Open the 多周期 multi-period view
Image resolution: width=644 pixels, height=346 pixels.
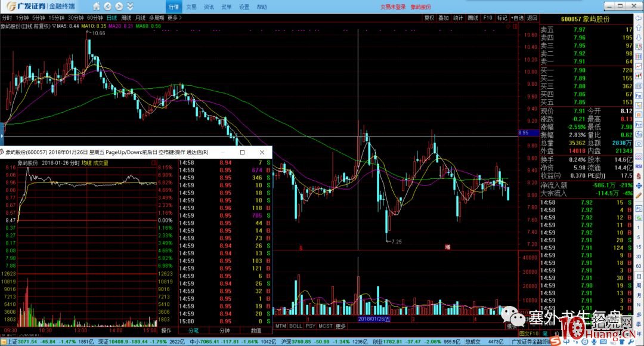pos(156,18)
